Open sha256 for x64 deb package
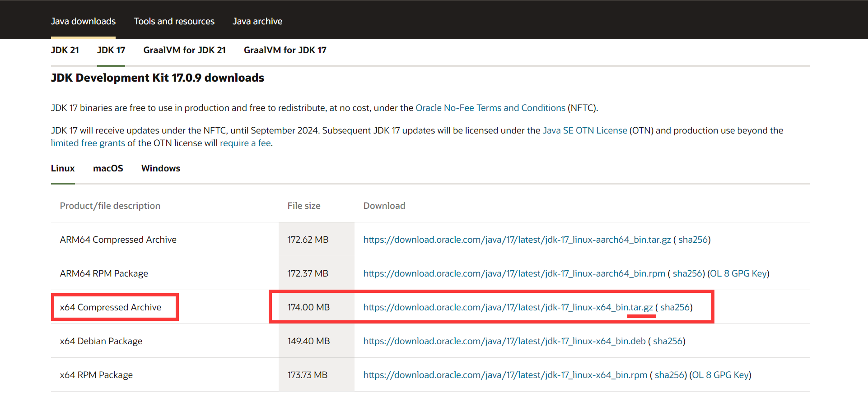 pyautogui.click(x=667, y=341)
